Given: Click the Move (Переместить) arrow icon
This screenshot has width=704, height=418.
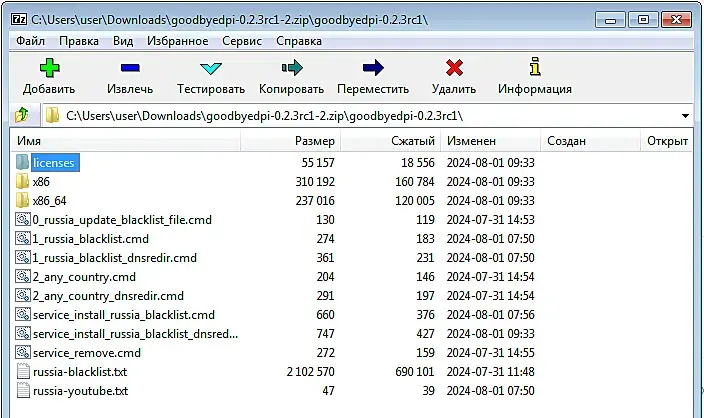Looking at the screenshot, I should tap(373, 68).
